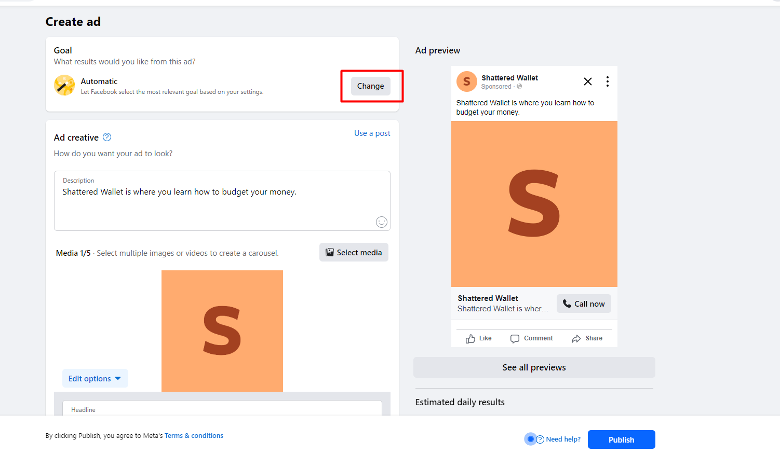Click the Comment icon in preview
780x455 pixels.
pyautogui.click(x=514, y=339)
